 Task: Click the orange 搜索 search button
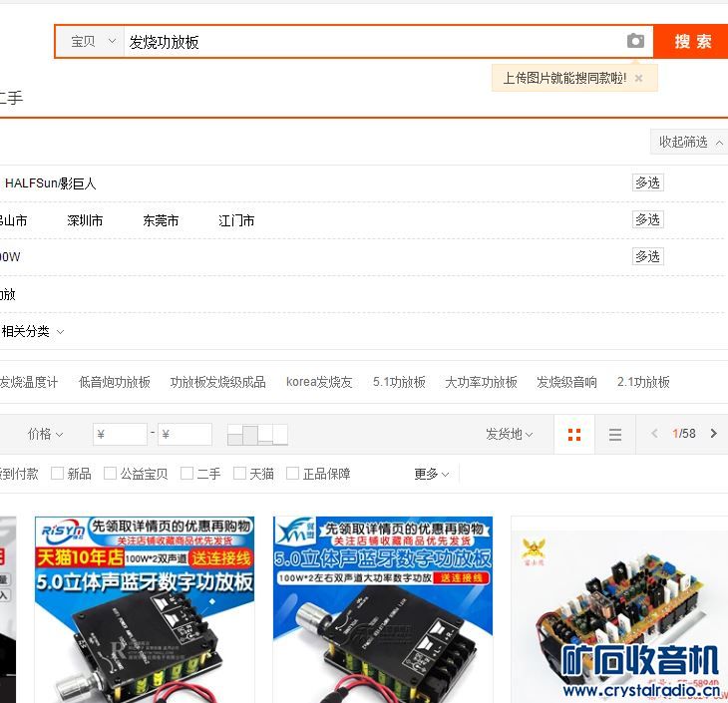point(691,41)
